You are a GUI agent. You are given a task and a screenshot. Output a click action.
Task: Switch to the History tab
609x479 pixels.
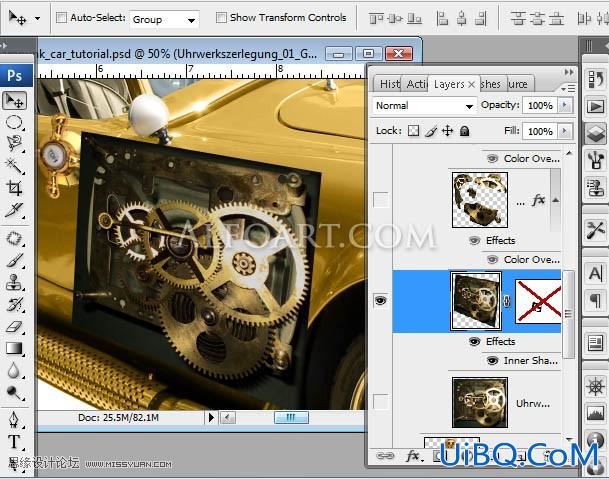[x=389, y=84]
